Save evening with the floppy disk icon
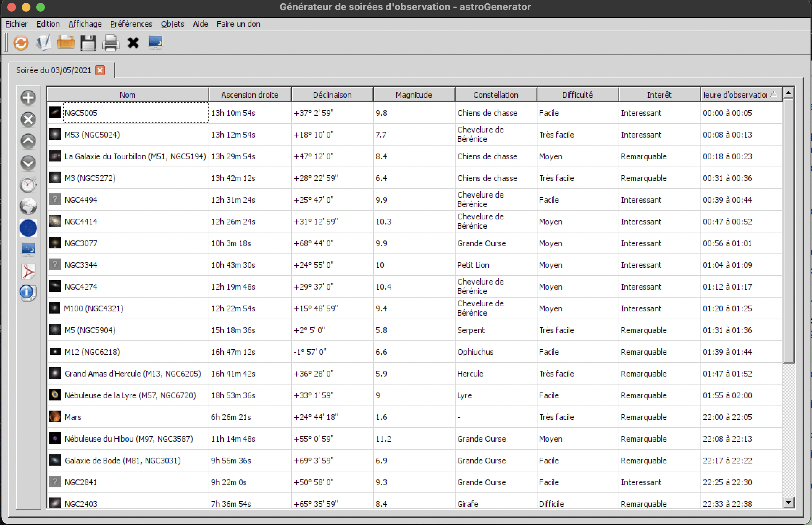 point(88,43)
